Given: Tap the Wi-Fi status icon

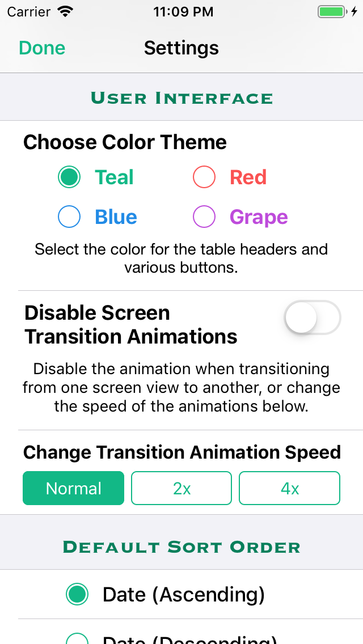Looking at the screenshot, I should coord(64,10).
